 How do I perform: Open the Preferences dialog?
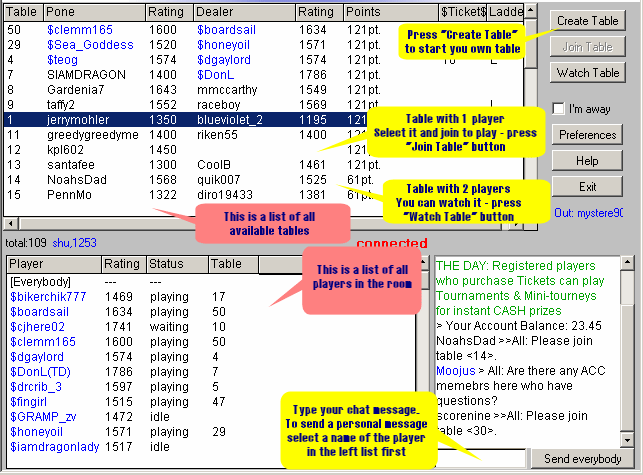pos(586,135)
